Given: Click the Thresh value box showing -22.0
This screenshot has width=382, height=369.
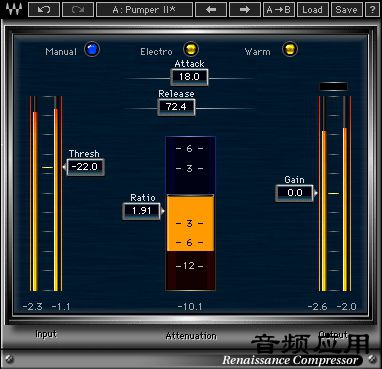Looking at the screenshot, I should 85,167.
